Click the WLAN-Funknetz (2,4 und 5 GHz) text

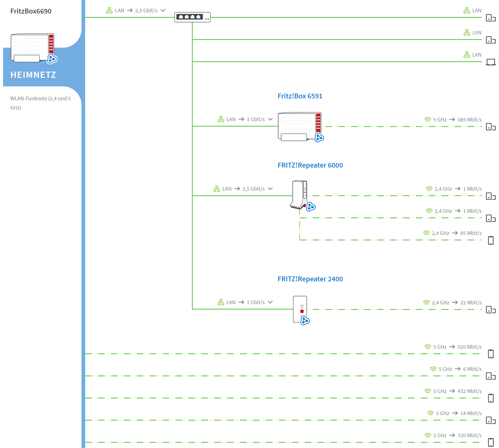pyautogui.click(x=41, y=103)
